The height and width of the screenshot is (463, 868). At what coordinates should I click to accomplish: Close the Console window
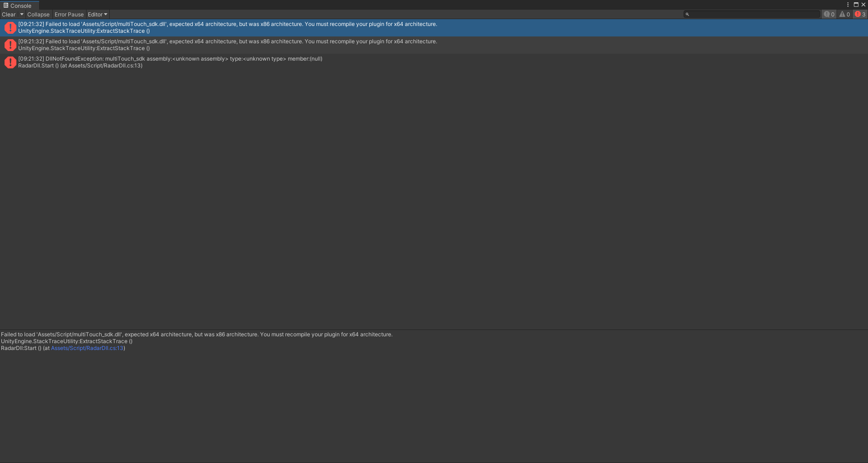pyautogui.click(x=863, y=5)
